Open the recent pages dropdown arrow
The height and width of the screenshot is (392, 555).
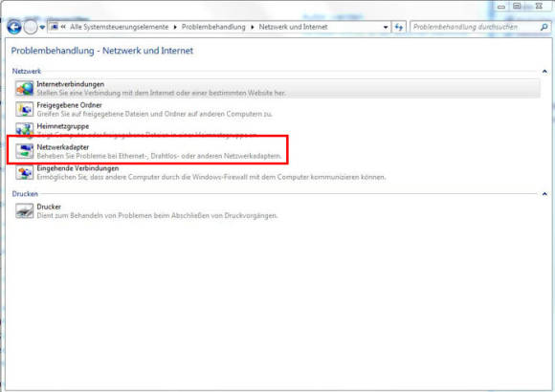coord(42,27)
